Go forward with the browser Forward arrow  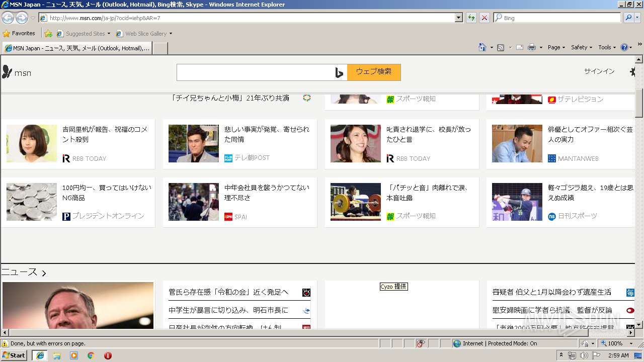pyautogui.click(x=22, y=18)
